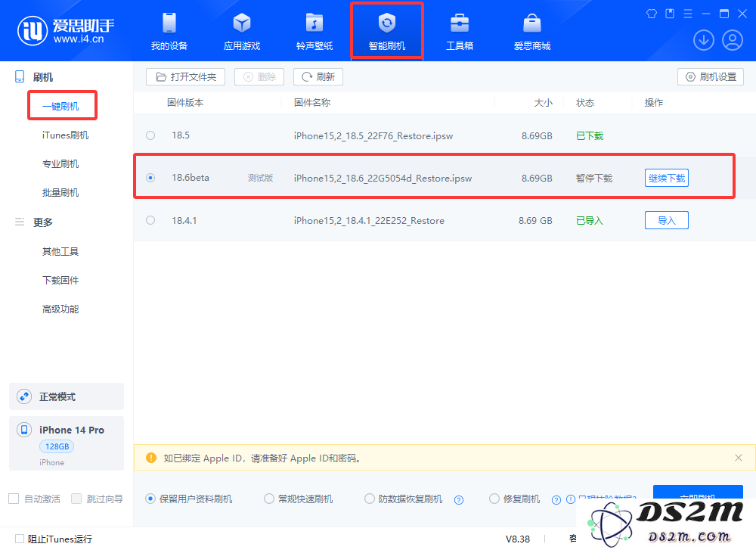Click the 正常模式 status icon
The width and height of the screenshot is (756, 550).
click(24, 396)
